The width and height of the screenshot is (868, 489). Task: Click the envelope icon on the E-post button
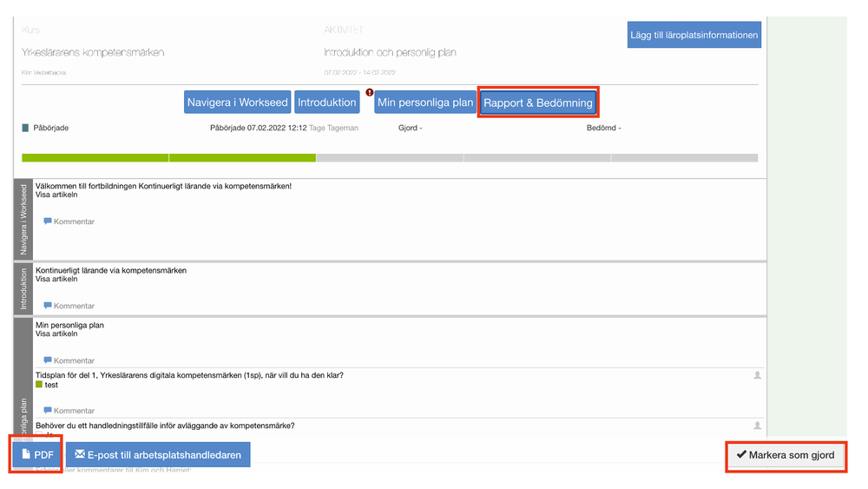(x=79, y=454)
